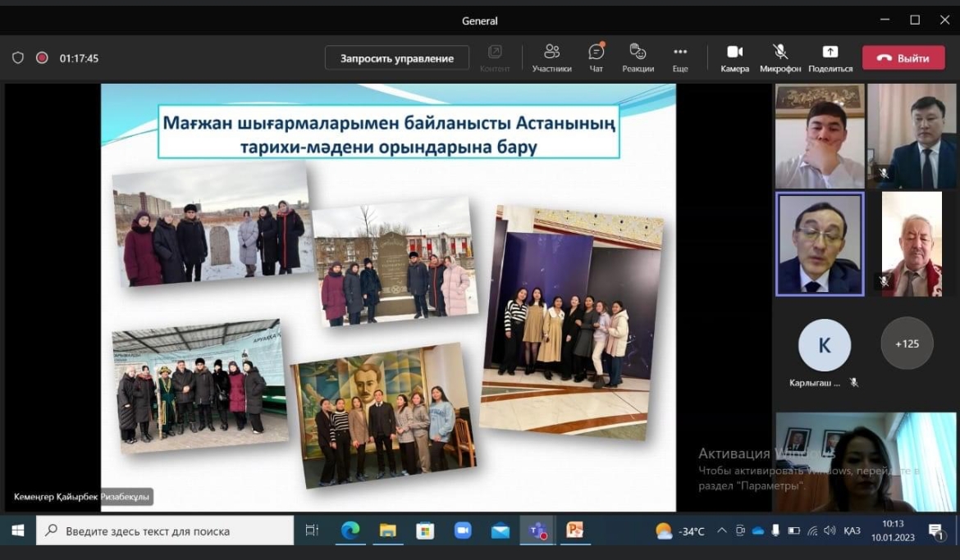Open PowerPoint from the taskbar

click(575, 530)
